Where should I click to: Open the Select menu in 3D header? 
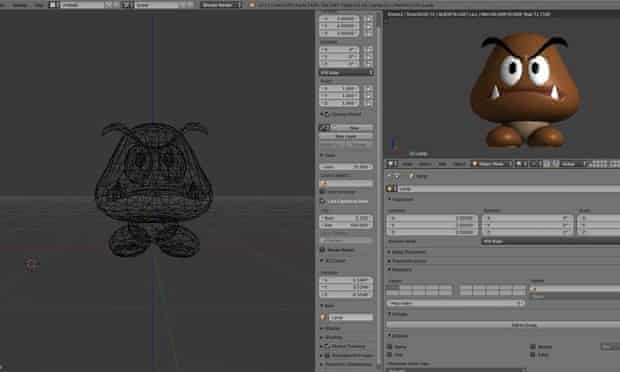[x=424, y=164]
